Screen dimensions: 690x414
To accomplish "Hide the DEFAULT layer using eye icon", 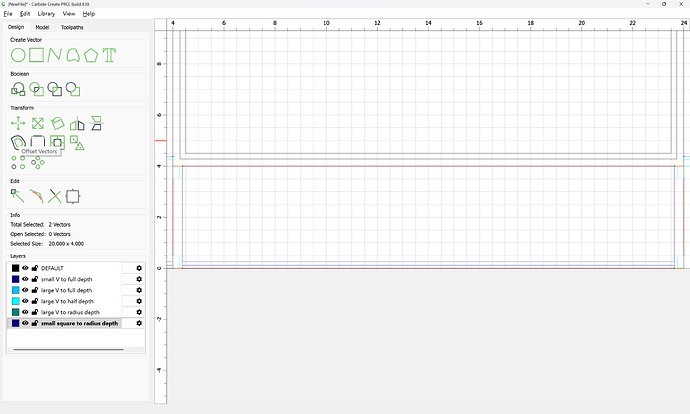I will [25, 268].
